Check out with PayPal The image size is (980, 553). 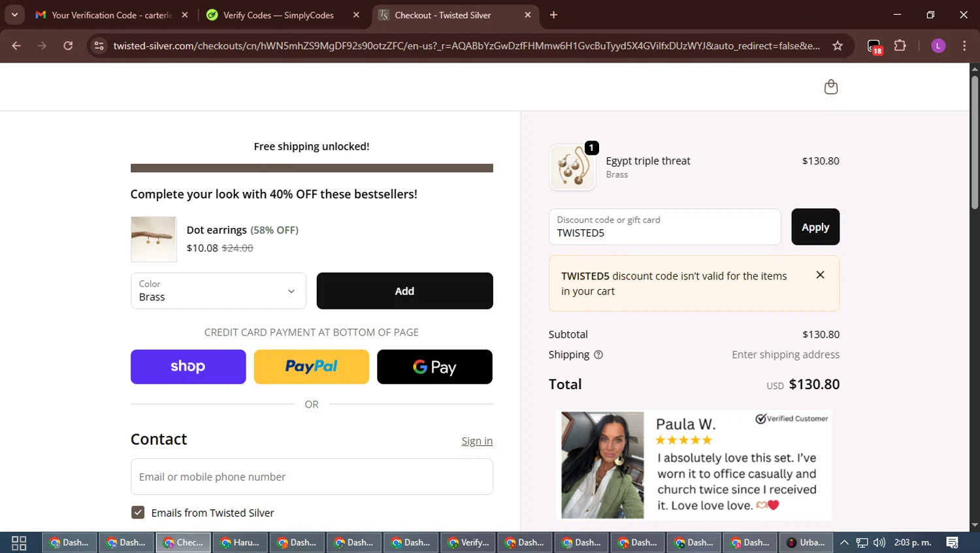tap(311, 366)
